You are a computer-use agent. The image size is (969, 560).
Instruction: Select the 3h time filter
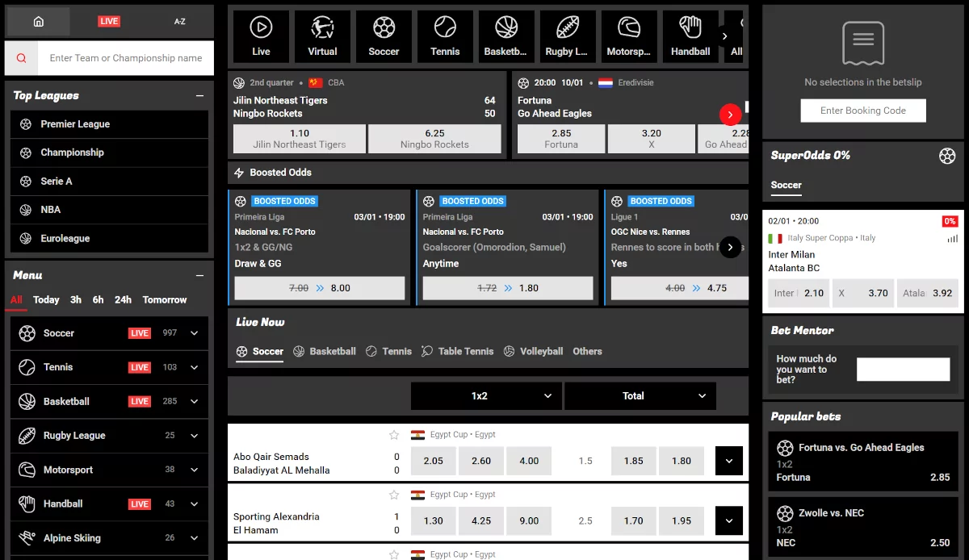[x=76, y=299]
